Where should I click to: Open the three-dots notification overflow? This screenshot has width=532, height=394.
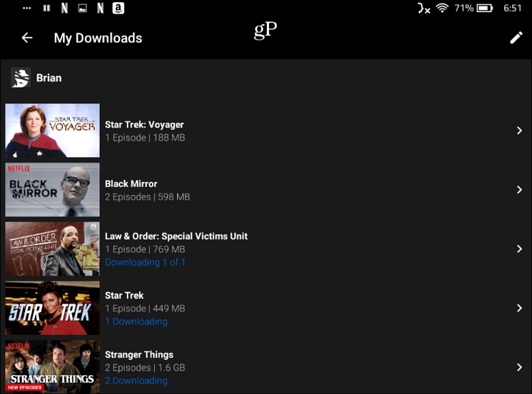pos(27,8)
